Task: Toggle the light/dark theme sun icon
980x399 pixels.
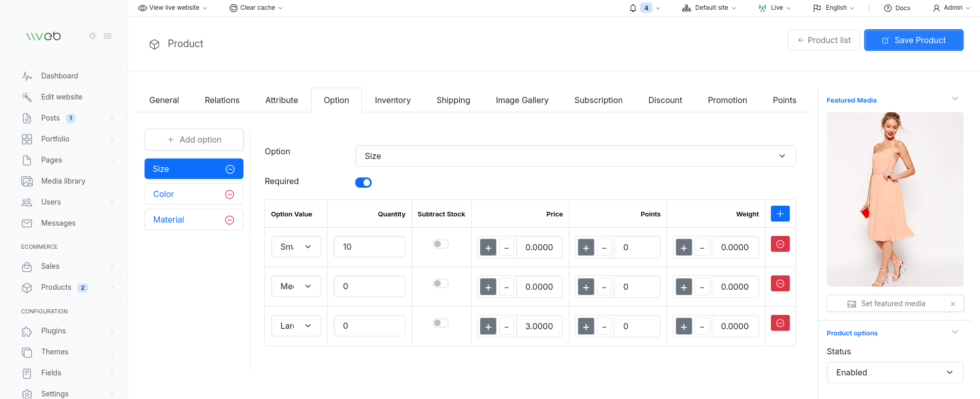Action: click(92, 36)
